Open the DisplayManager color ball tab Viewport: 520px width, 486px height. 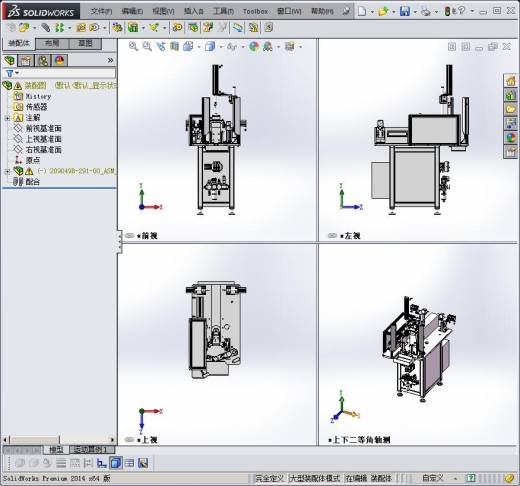tap(60, 61)
